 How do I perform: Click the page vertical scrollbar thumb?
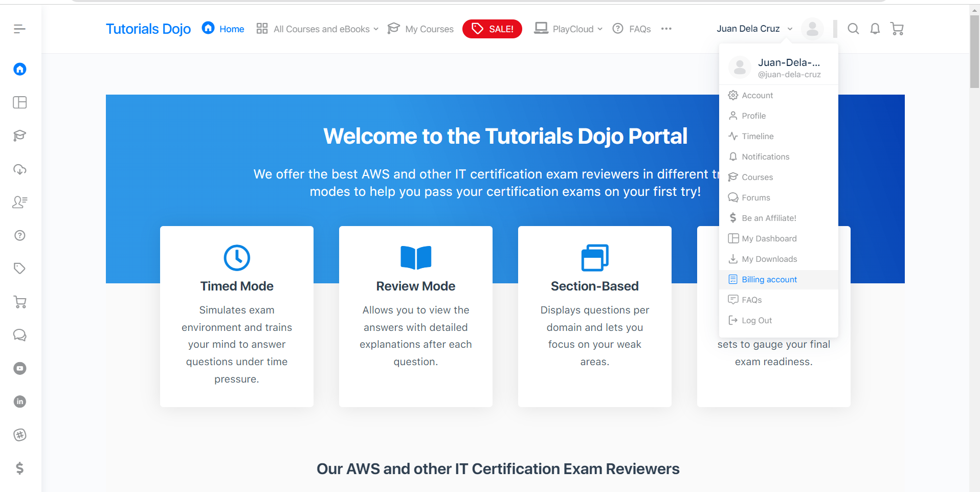[x=974, y=51]
